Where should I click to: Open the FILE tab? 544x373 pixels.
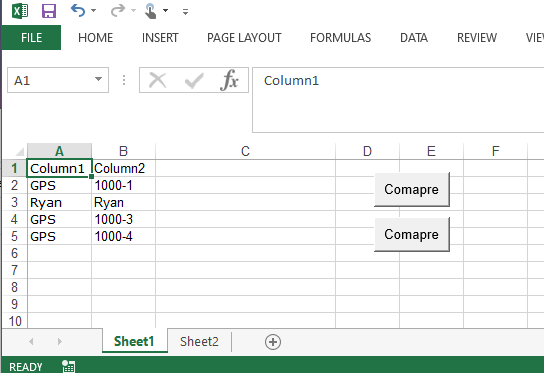point(31,37)
